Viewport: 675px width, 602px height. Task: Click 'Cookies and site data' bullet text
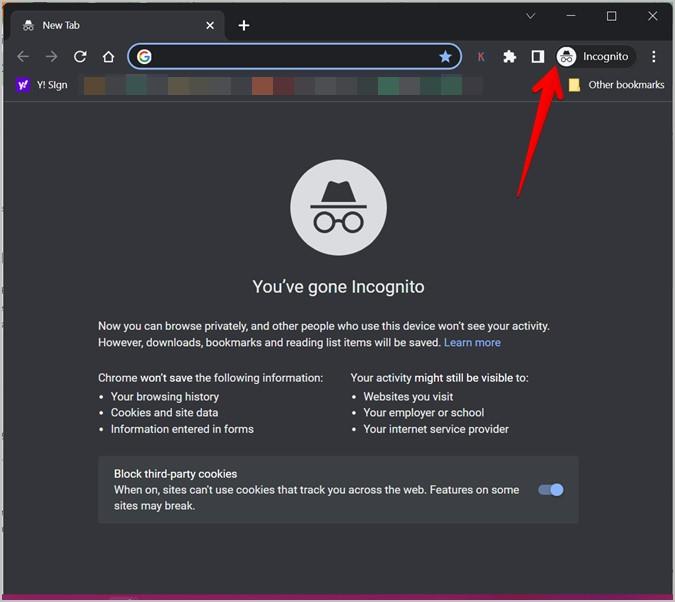click(164, 413)
